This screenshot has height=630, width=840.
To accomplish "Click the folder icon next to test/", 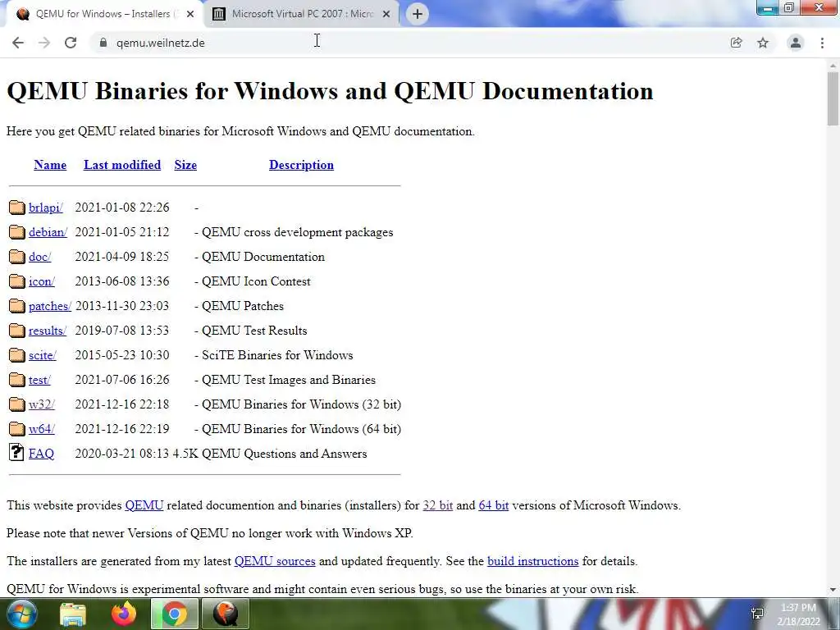I will pos(17,380).
